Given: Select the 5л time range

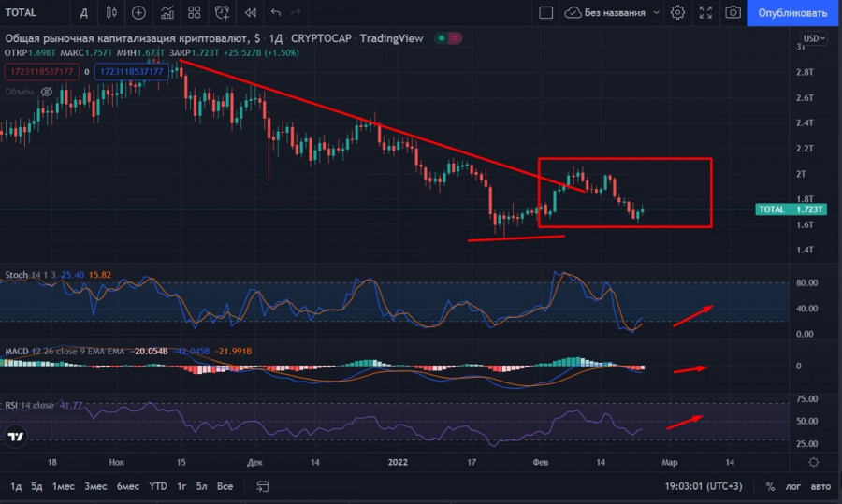Looking at the screenshot, I should [x=201, y=486].
